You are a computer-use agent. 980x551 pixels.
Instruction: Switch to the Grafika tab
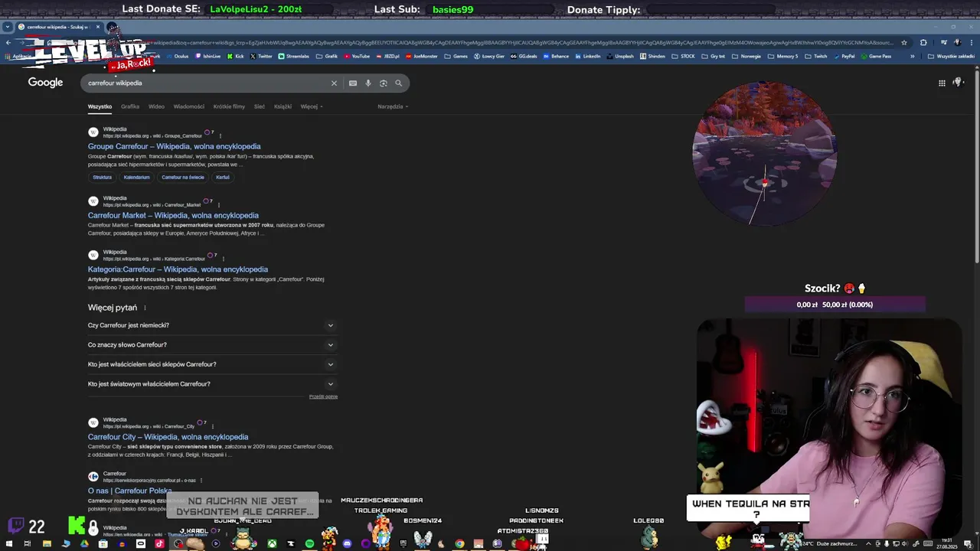pos(130,106)
